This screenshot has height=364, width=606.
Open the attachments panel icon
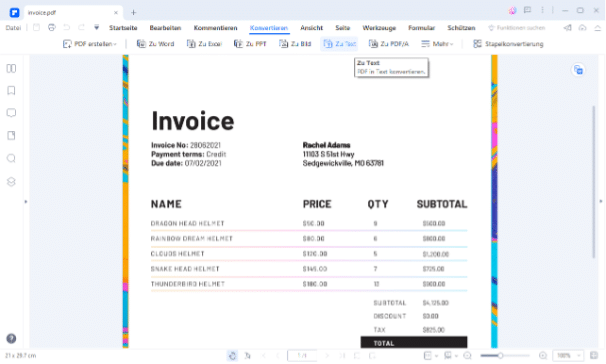click(x=11, y=136)
